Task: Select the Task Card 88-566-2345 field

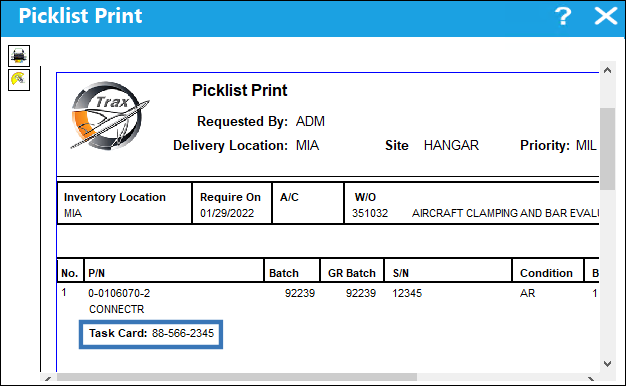Action: tap(151, 334)
